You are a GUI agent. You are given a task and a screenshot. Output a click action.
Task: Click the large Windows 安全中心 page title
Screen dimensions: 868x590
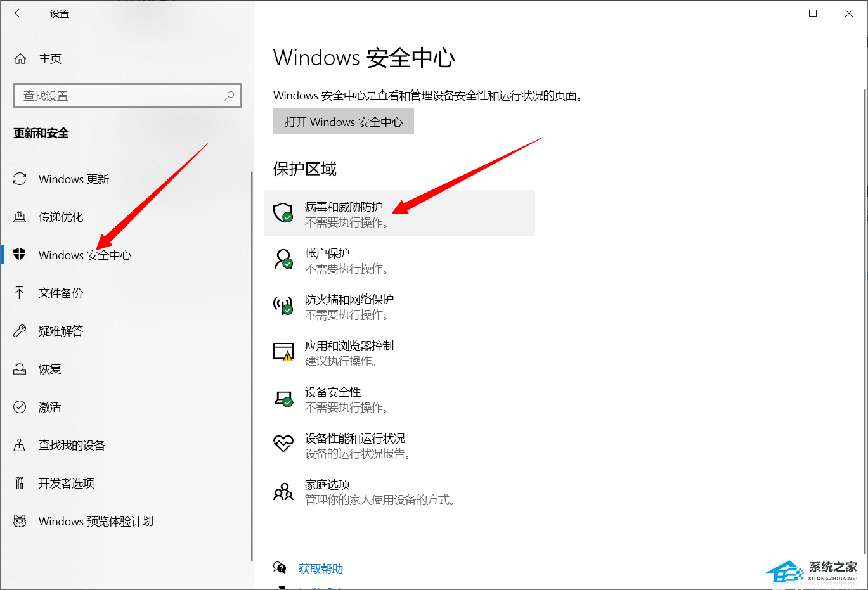[364, 58]
